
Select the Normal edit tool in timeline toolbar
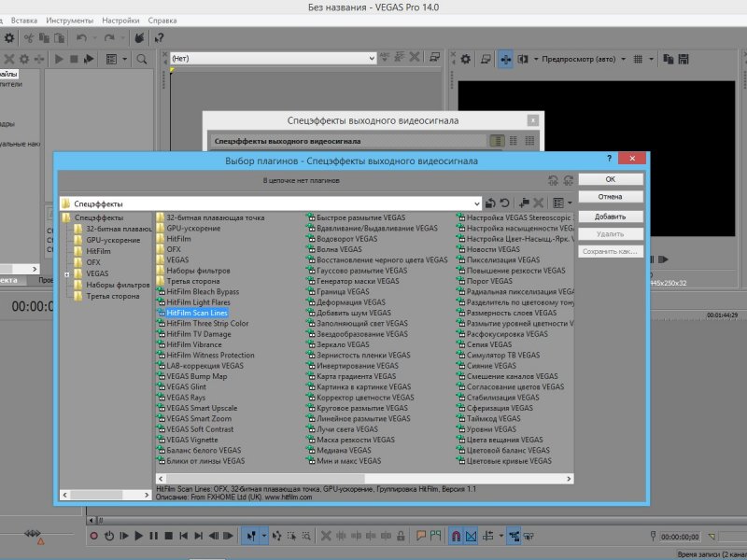[250, 536]
